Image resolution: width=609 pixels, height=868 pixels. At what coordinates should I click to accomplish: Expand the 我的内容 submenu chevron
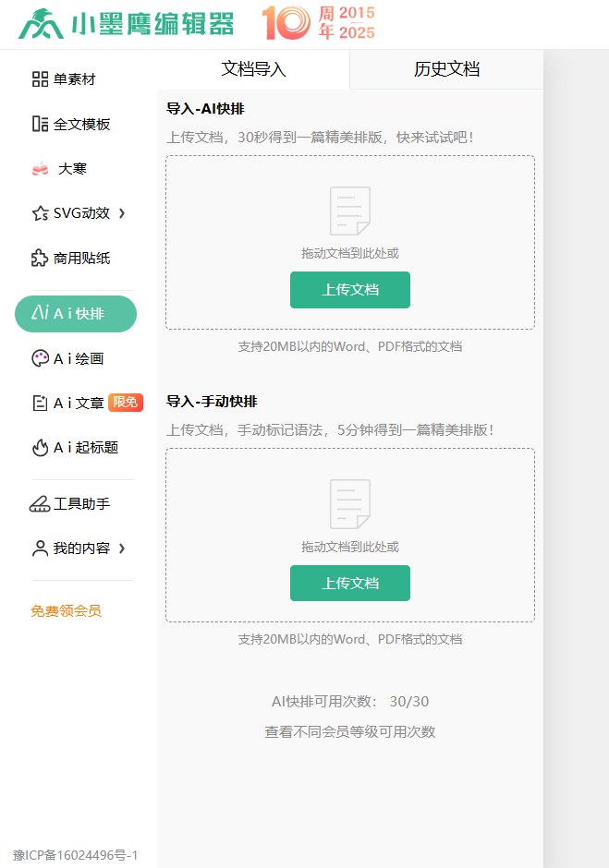tap(122, 549)
